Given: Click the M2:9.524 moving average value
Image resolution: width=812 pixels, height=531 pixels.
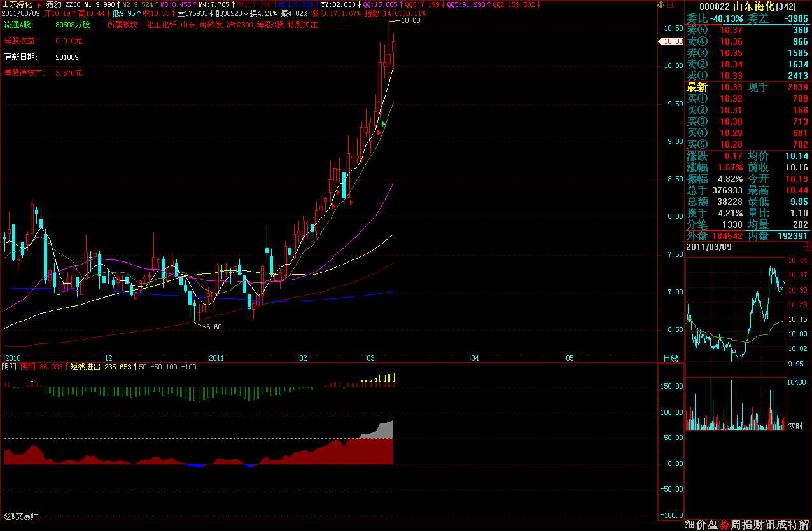Looking at the screenshot, I should click(141, 4).
